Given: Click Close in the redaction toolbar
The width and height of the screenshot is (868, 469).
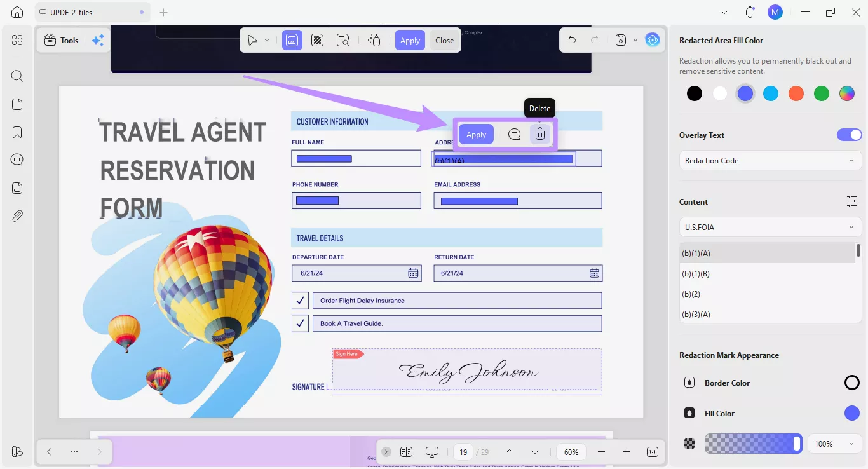Looking at the screenshot, I should [445, 41].
